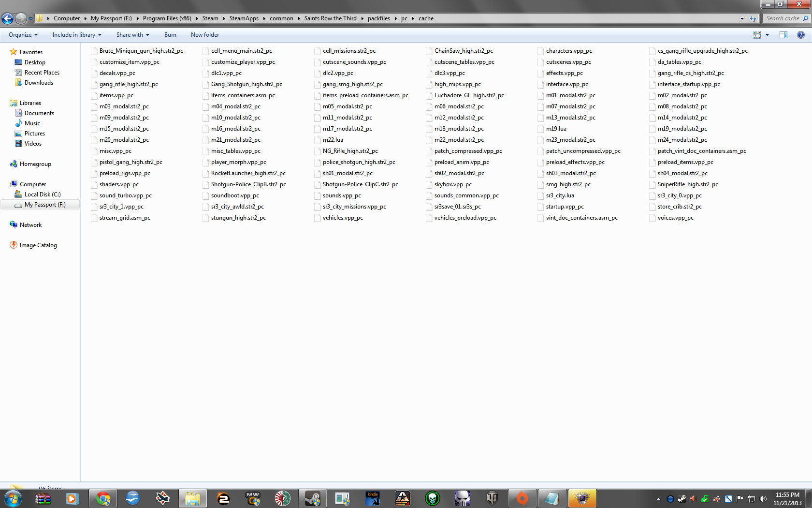Viewport: 812px width, 508px height.
Task: Open Windows Explorer taskbar icon
Action: (193, 498)
